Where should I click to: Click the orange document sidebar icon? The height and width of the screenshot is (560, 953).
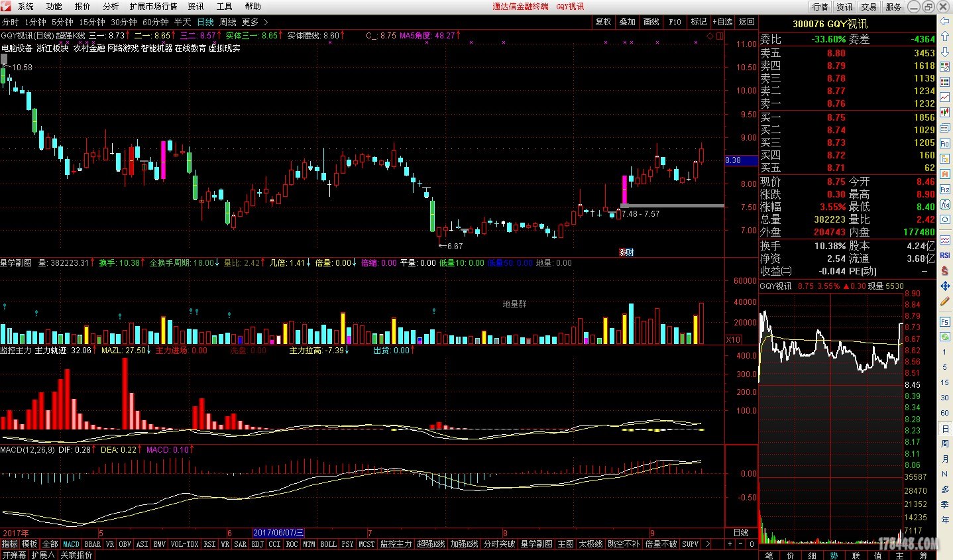coord(945,174)
